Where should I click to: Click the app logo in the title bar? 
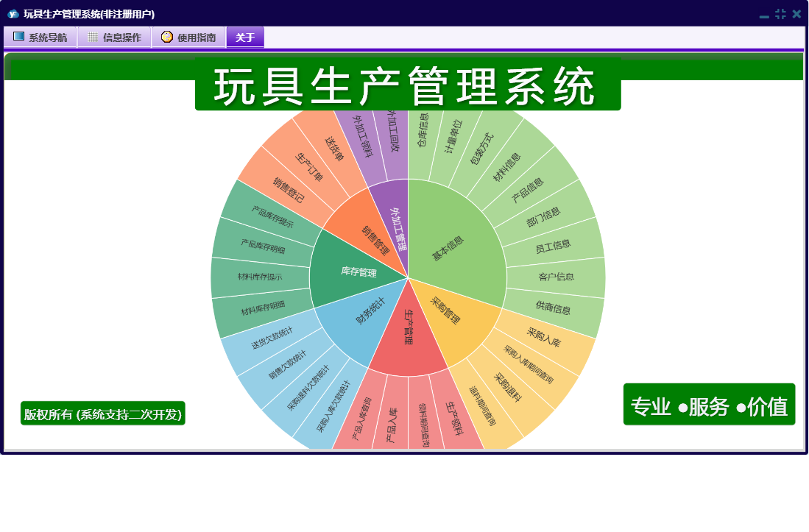coord(13,14)
